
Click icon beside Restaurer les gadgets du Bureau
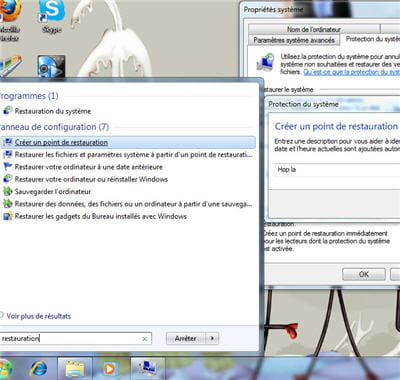(7, 216)
